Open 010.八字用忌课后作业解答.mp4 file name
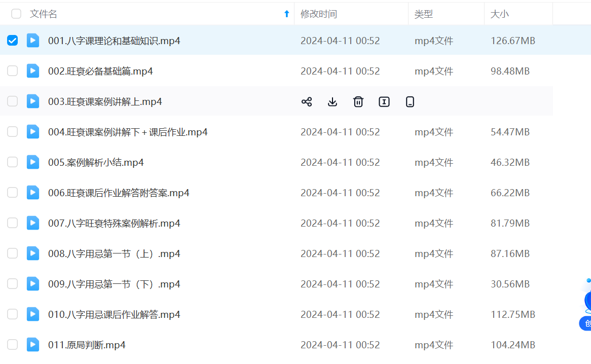Viewport: 591px width, 364px height. click(x=114, y=314)
